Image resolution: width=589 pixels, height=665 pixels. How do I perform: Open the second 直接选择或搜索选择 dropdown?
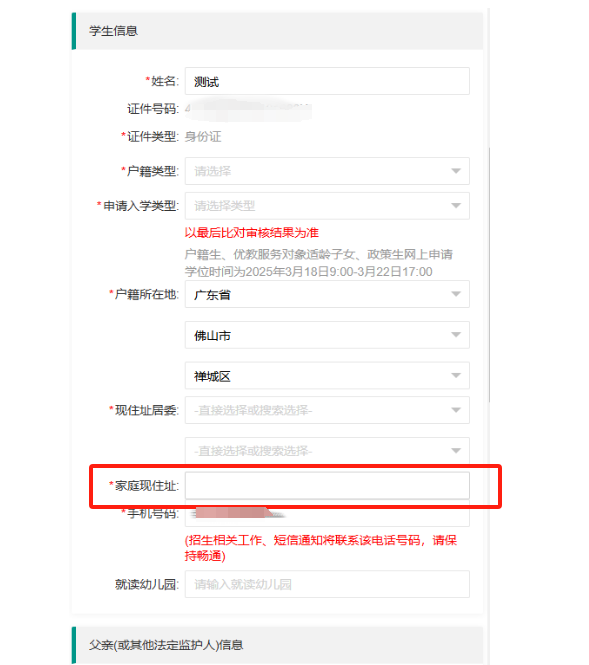coord(327,450)
